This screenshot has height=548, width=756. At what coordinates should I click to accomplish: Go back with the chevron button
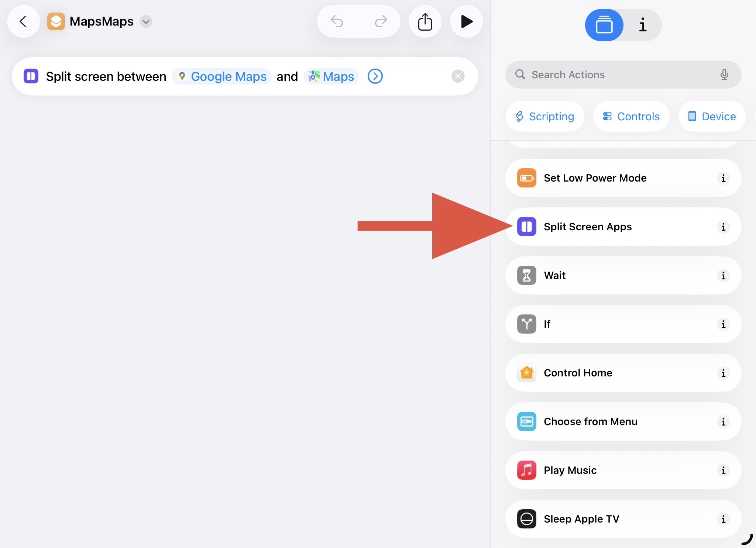coord(23,21)
